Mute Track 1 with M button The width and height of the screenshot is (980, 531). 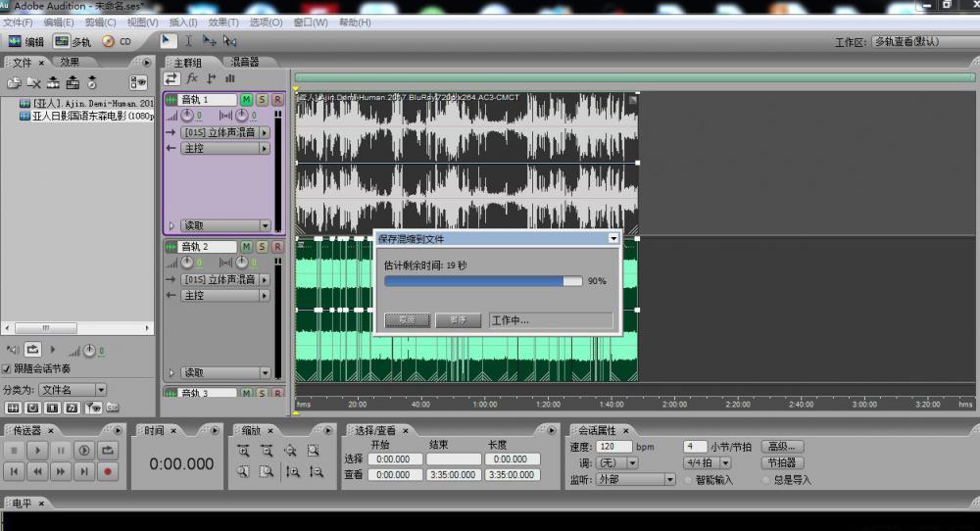(x=246, y=100)
